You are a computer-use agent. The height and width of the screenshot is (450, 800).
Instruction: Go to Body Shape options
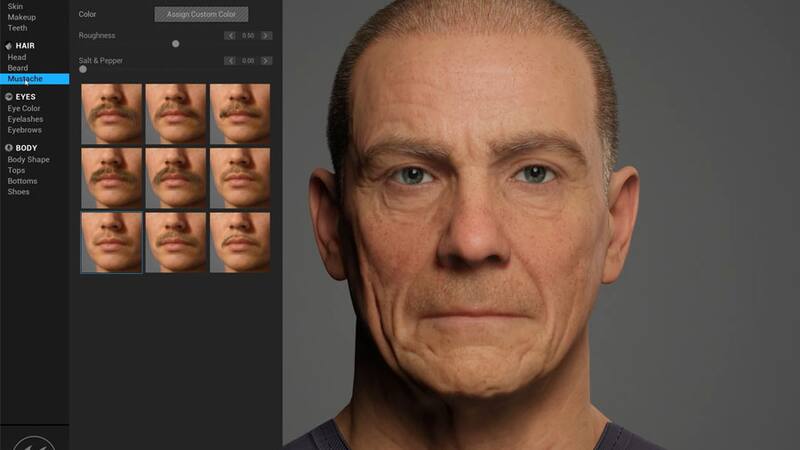[x=28, y=159]
